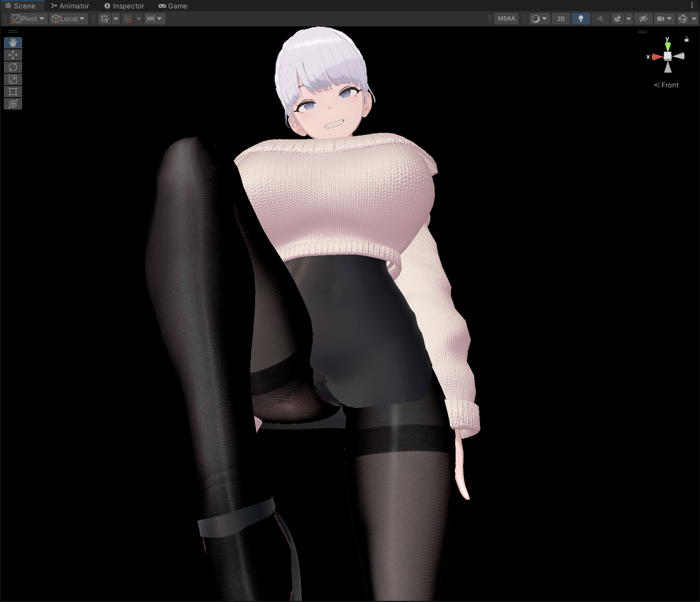This screenshot has height=602, width=700.
Task: Open the Scene window's three-dot options menu
Action: click(x=692, y=5)
